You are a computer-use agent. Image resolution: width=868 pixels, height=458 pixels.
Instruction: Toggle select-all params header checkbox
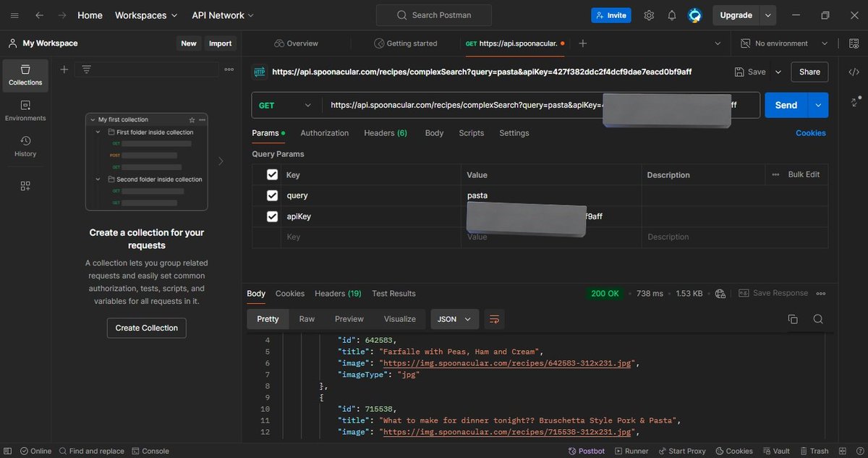tap(272, 174)
